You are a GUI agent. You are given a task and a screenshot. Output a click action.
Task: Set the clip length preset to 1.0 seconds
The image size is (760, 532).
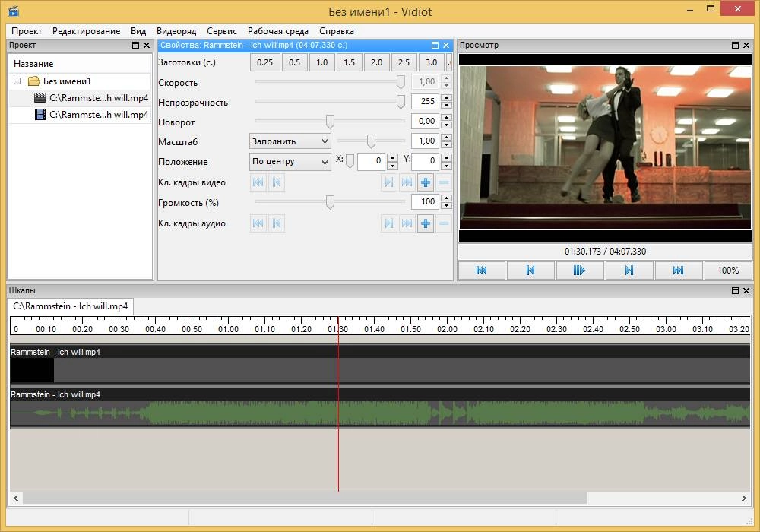pyautogui.click(x=321, y=62)
